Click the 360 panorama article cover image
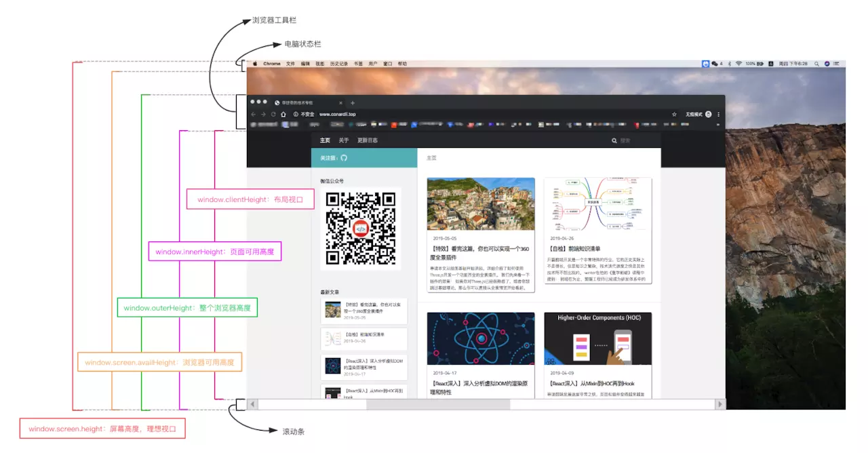868x453 pixels. click(x=481, y=204)
